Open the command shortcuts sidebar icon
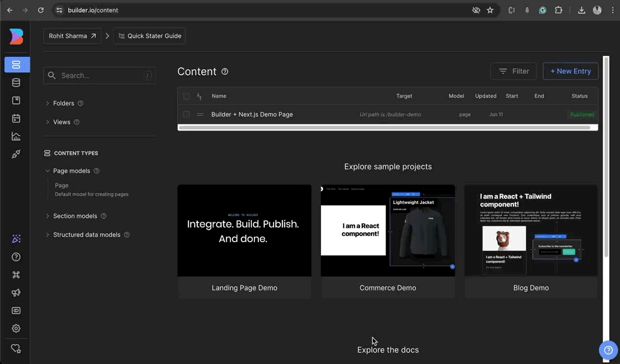The image size is (620, 364). coord(16,275)
